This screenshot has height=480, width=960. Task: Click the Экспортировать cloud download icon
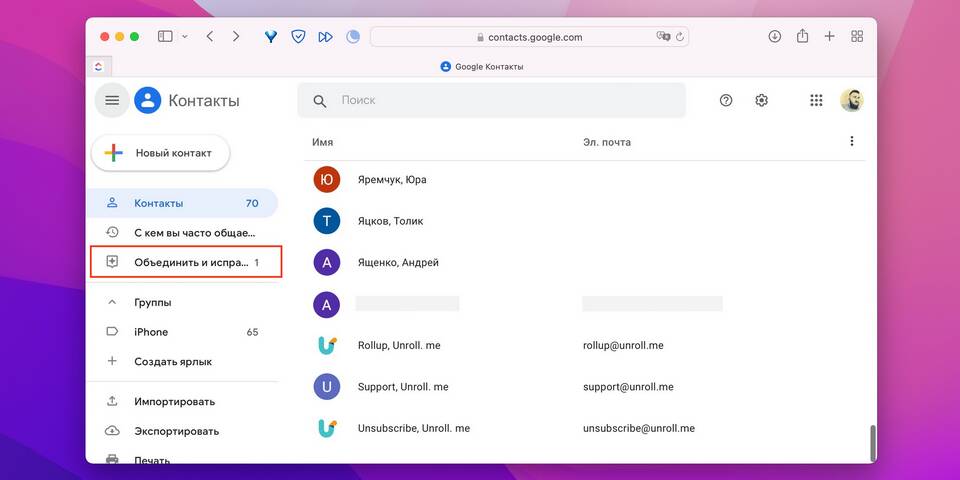[112, 431]
